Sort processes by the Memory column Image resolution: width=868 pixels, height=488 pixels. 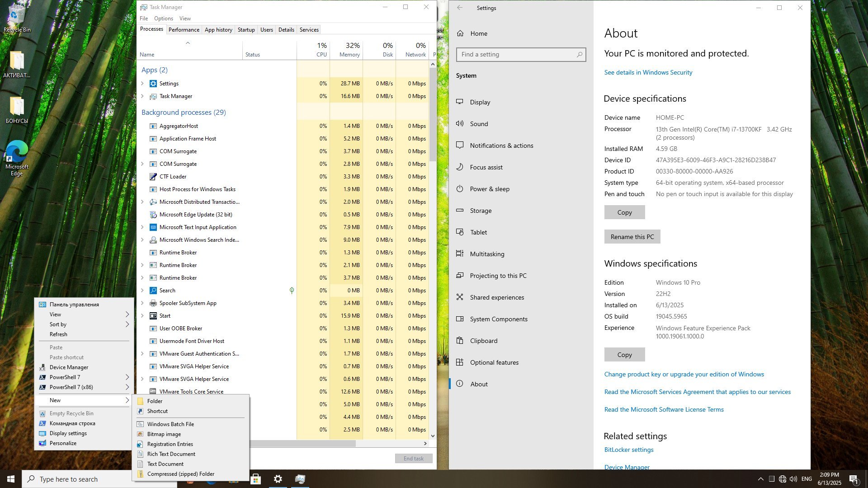346,50
